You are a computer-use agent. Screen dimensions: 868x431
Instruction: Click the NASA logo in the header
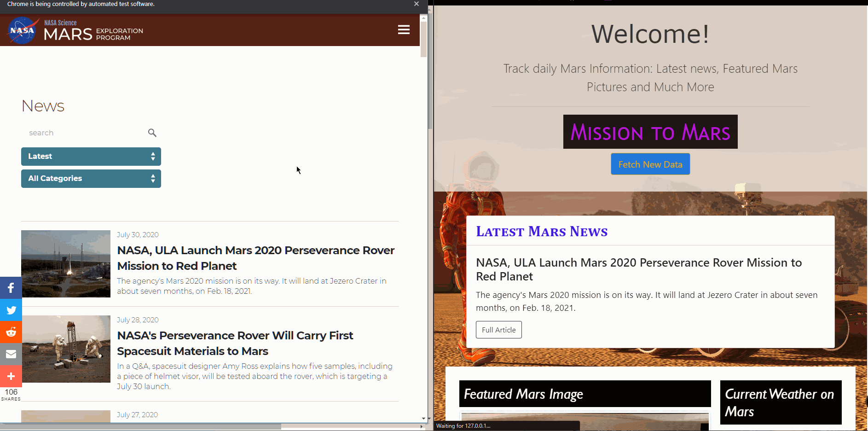(23, 30)
